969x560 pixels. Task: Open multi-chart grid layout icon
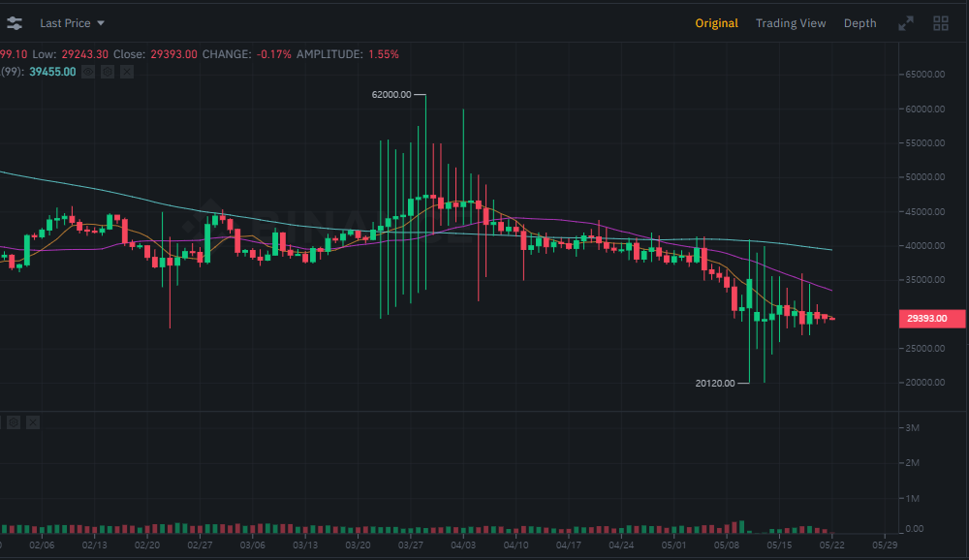coord(941,23)
